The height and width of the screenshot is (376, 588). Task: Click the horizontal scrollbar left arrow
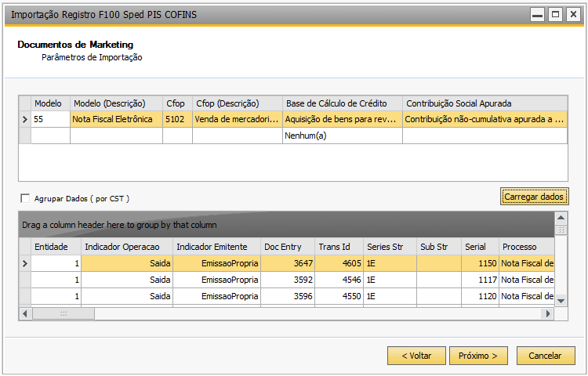pyautogui.click(x=25, y=313)
